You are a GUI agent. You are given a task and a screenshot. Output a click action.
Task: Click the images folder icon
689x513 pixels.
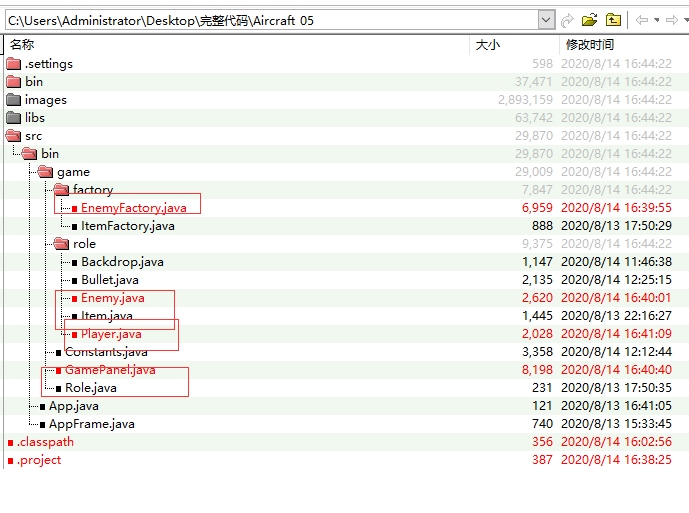click(x=14, y=100)
